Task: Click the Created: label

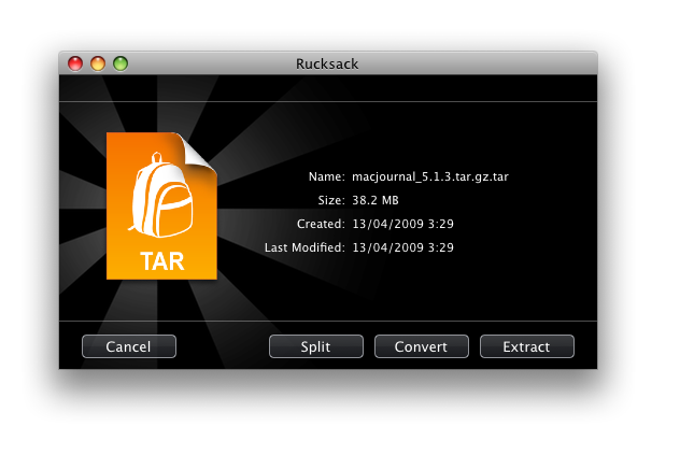Action: coord(321,224)
